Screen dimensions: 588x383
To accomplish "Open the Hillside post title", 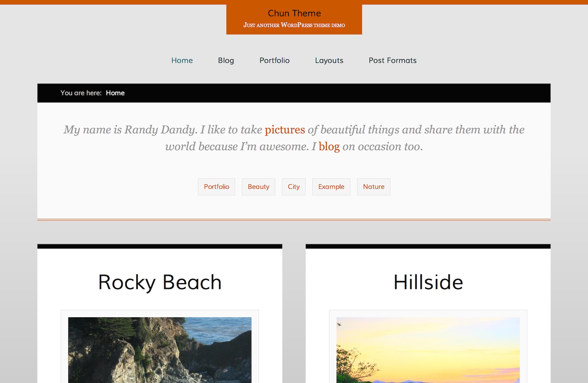I will click(x=428, y=282).
